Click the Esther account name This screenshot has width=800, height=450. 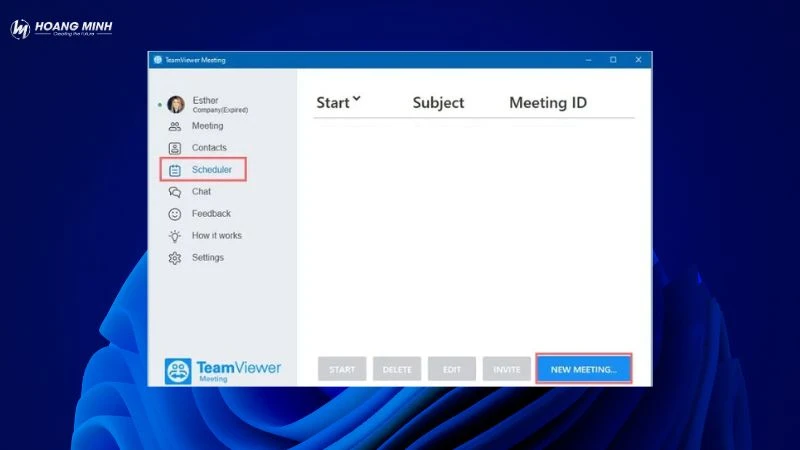coord(205,100)
